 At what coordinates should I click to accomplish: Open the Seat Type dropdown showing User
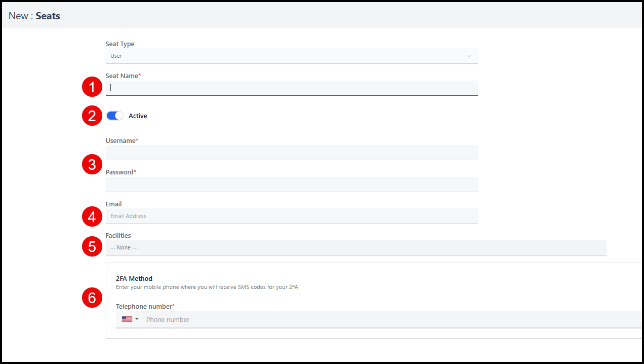coord(291,56)
